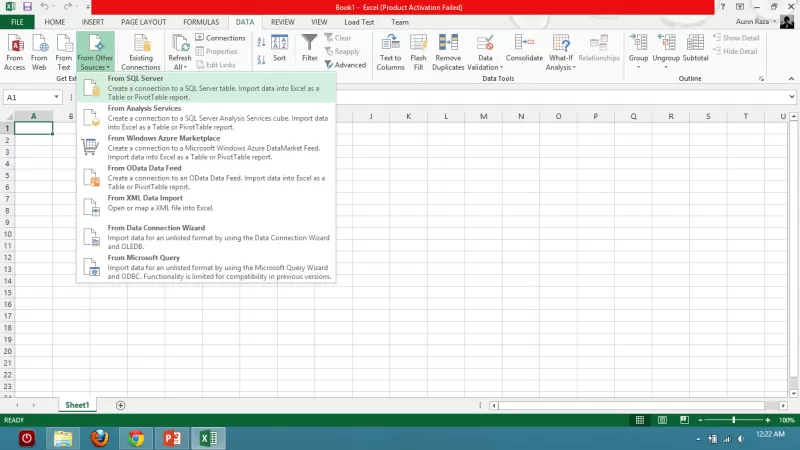800x450 pixels.
Task: Launch Firefox from the taskbar
Action: coord(99,438)
